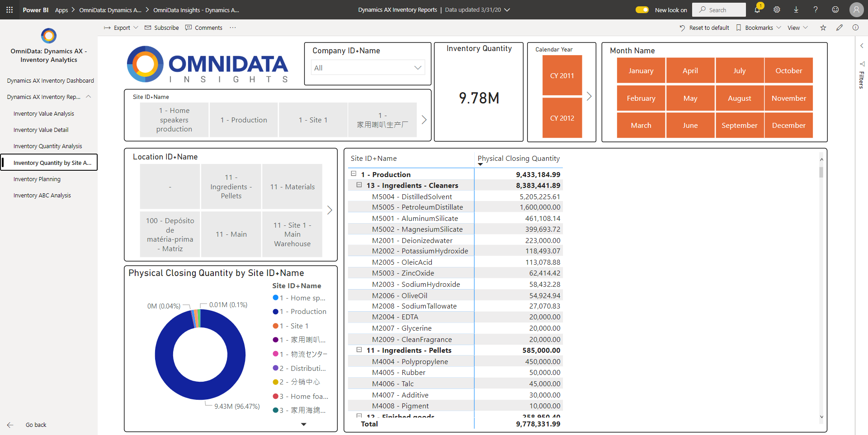
Task: Open the data updated dropdown chevron
Action: point(507,9)
